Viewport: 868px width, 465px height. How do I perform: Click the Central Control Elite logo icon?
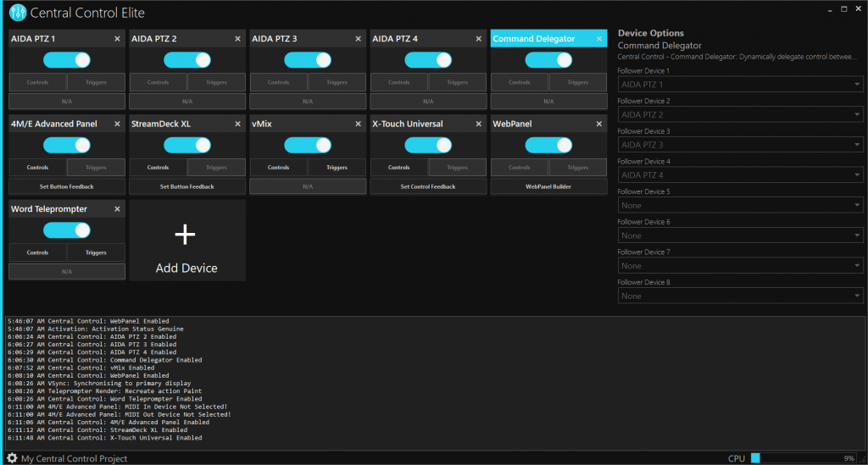18,12
